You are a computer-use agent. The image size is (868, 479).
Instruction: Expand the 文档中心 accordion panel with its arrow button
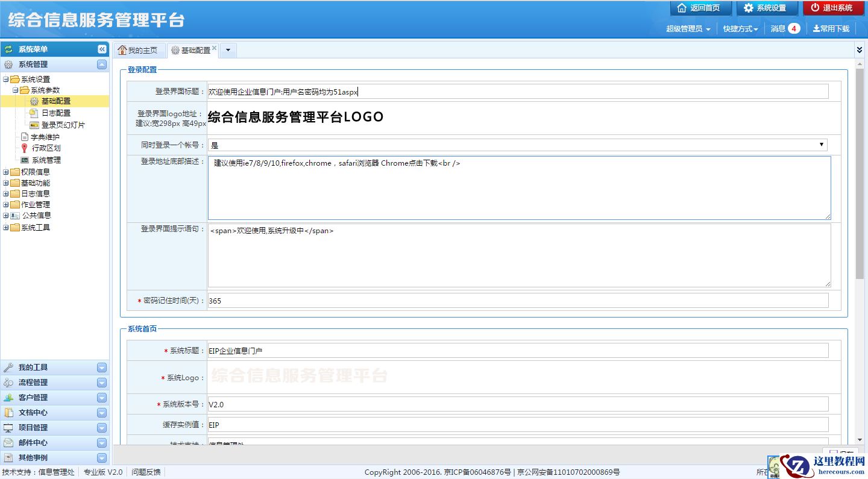point(102,413)
